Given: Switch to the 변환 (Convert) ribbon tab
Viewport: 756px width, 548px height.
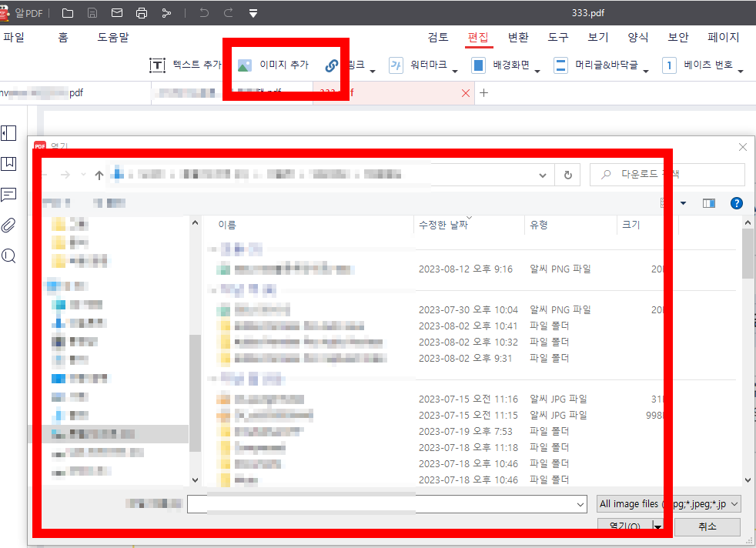Looking at the screenshot, I should 519,36.
